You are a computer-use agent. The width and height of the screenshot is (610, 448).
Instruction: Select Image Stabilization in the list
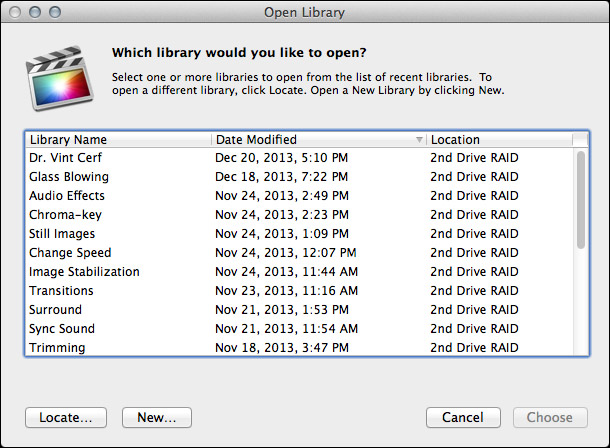pos(299,271)
